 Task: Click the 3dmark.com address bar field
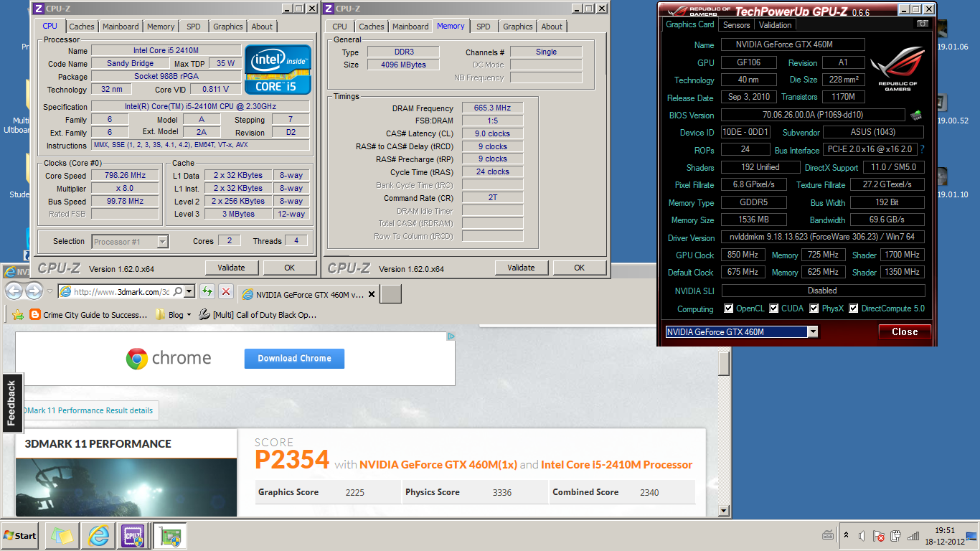[121, 291]
